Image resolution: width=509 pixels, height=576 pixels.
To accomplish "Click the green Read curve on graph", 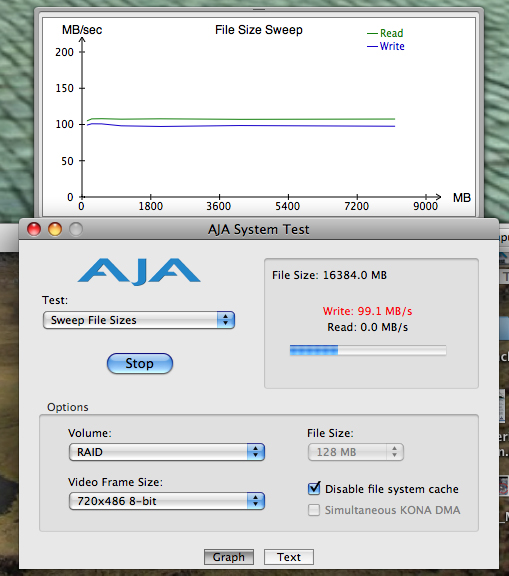I will (241, 119).
